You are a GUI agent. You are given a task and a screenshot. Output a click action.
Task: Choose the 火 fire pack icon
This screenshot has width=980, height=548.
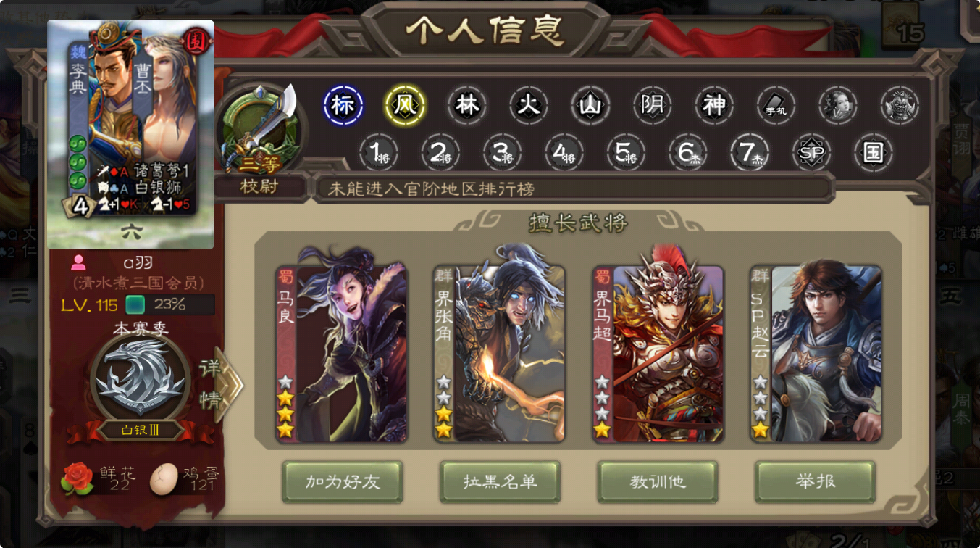[529, 106]
